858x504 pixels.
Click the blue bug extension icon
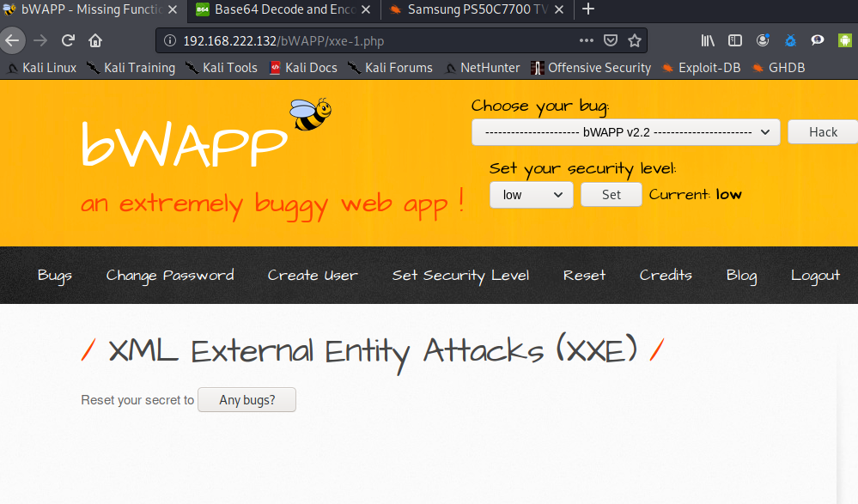(x=790, y=40)
